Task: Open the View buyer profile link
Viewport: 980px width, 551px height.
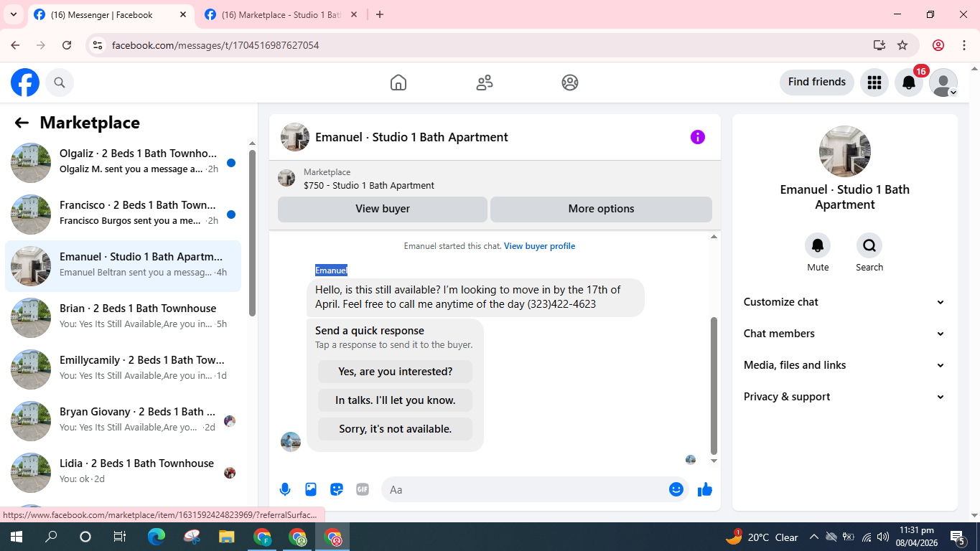Action: click(539, 246)
